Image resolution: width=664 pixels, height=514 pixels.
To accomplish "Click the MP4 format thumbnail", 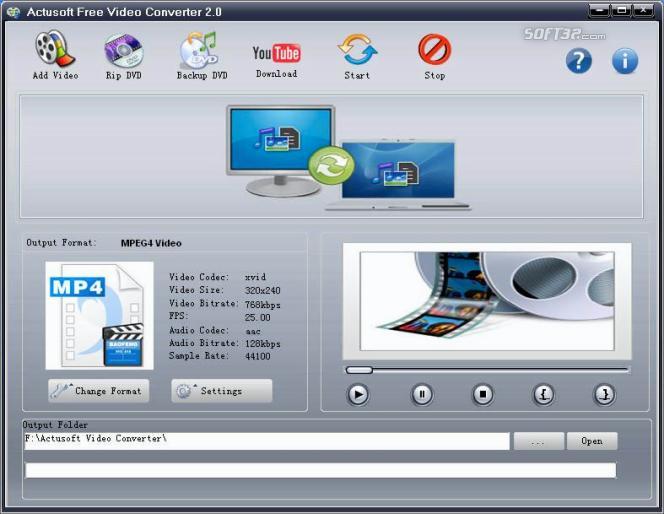I will 100,315.
